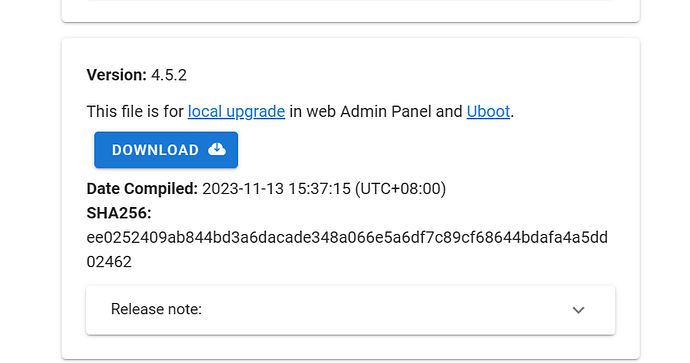Click the words This file is for
Screen dimensions: 690x363
click(135, 112)
